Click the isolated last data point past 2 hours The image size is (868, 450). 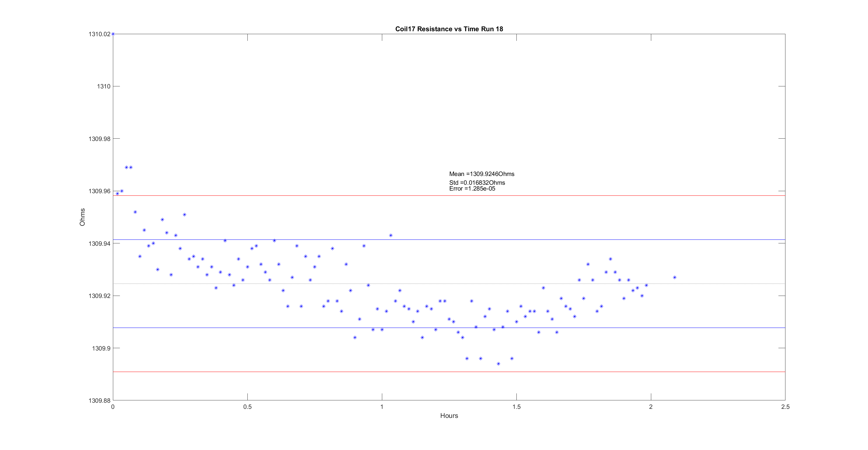675,278
